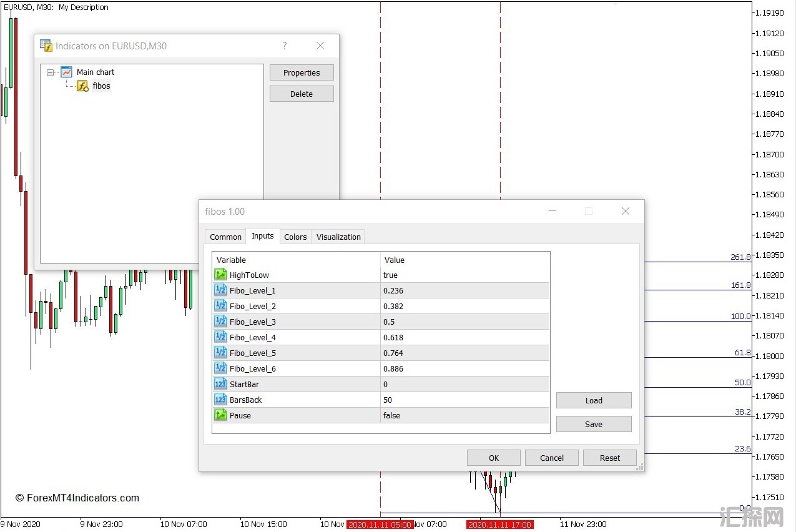Edit the BarsBack value 50
The image size is (796, 532).
(464, 400)
